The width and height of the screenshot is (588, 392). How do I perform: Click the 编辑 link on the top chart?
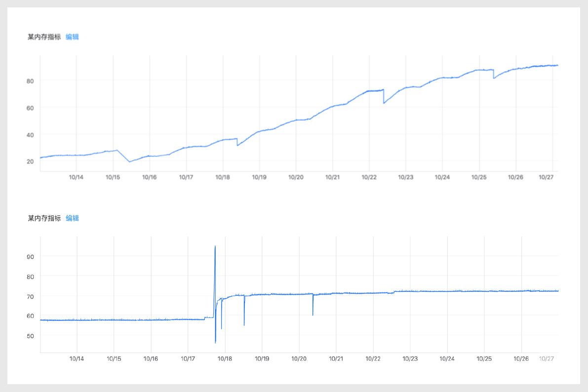click(72, 37)
